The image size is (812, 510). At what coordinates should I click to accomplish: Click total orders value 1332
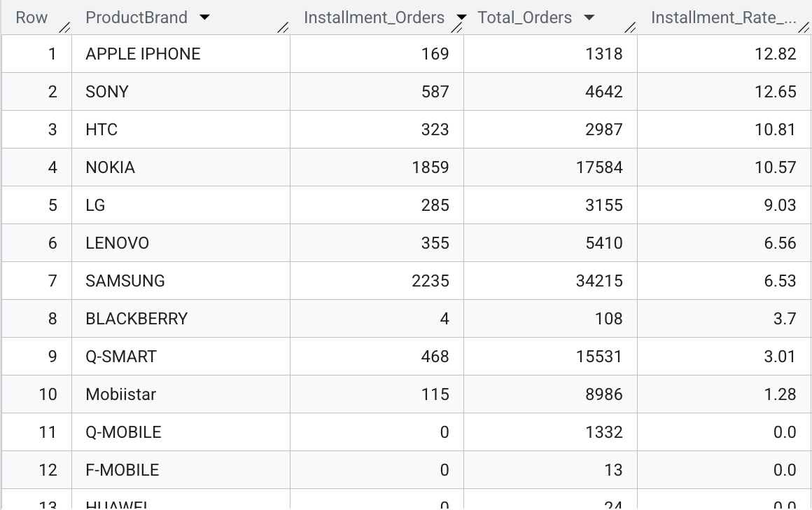coord(604,432)
